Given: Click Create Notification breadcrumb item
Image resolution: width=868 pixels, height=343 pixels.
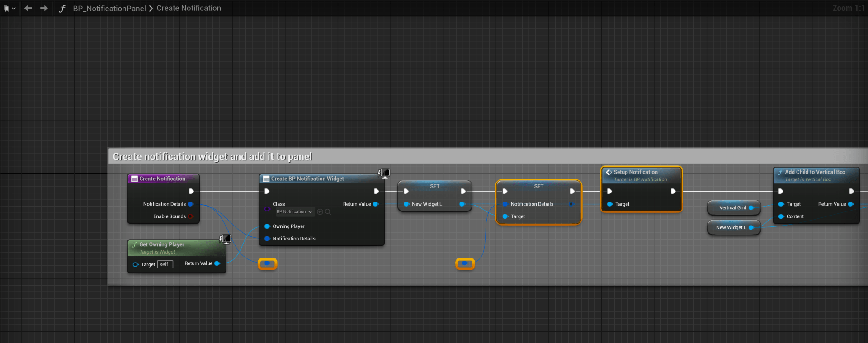Looking at the screenshot, I should coord(189,8).
